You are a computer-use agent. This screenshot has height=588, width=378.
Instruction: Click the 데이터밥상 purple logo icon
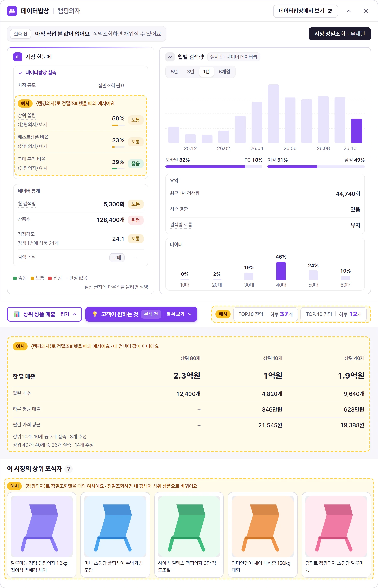tap(12, 11)
